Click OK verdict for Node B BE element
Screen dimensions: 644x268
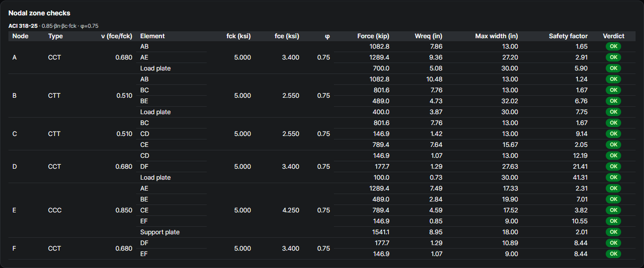coord(613,101)
